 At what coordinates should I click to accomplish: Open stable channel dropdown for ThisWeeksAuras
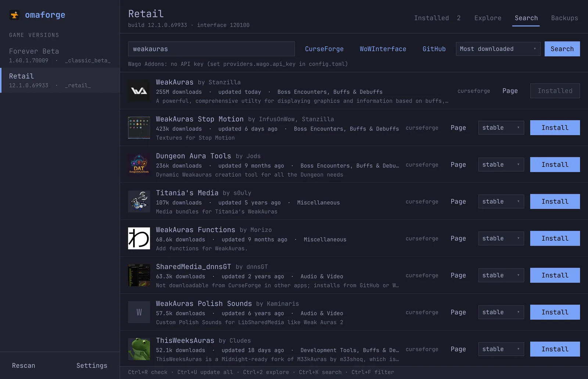click(501, 349)
